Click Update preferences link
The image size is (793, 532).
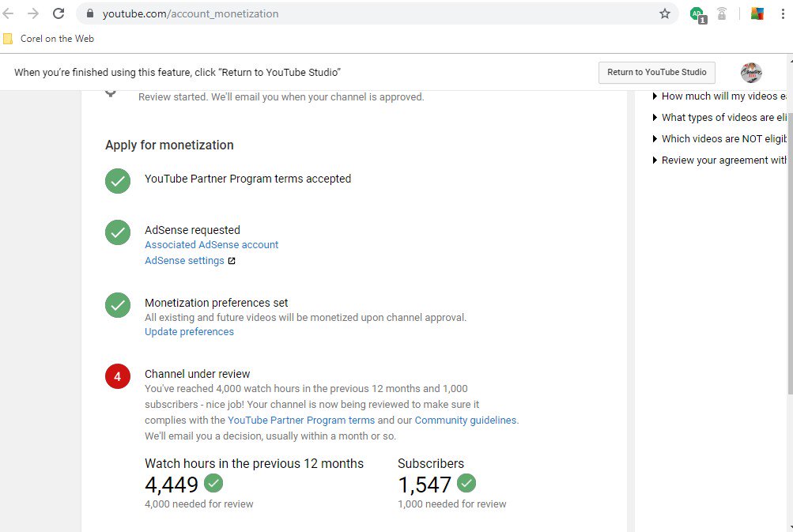tap(189, 332)
